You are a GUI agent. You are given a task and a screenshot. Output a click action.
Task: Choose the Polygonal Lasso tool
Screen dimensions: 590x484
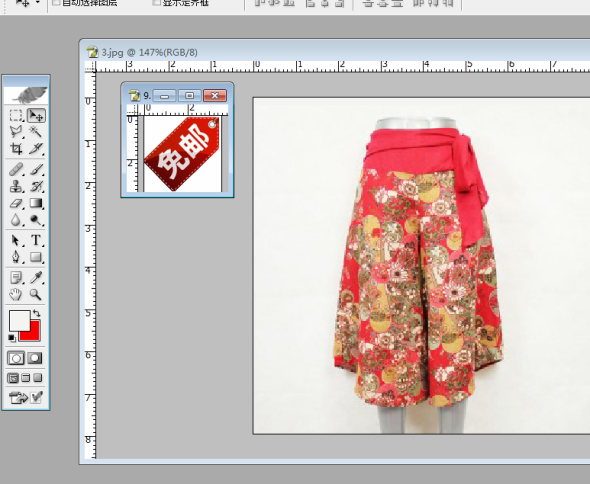(x=16, y=131)
